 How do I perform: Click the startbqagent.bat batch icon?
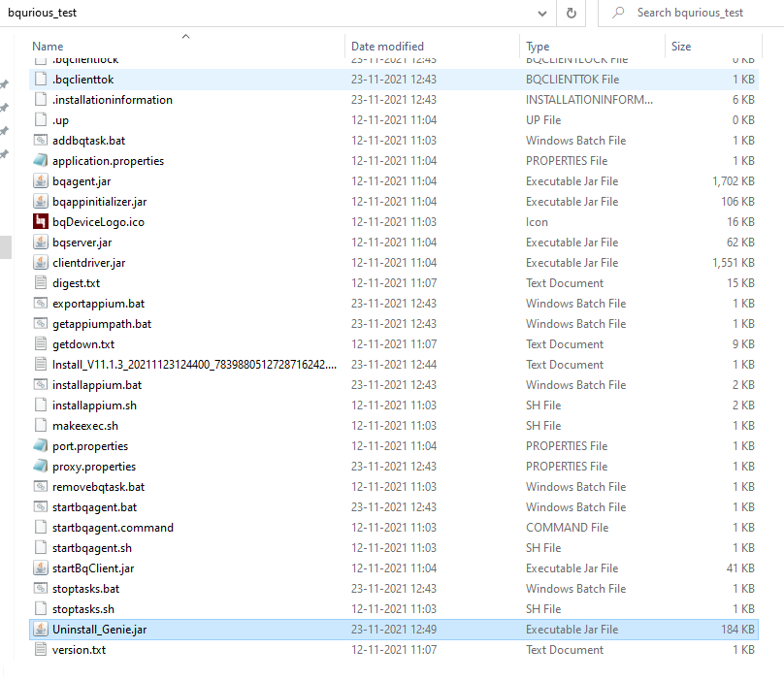(41, 507)
